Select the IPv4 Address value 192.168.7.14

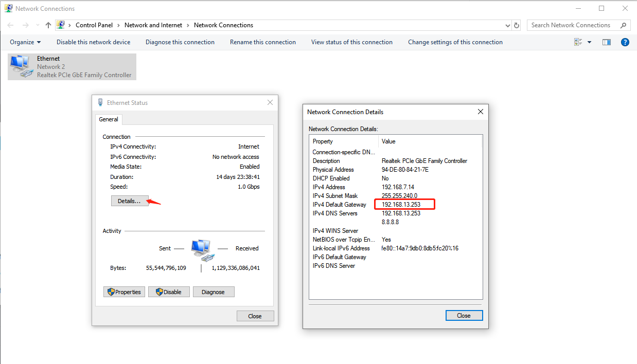click(x=398, y=187)
